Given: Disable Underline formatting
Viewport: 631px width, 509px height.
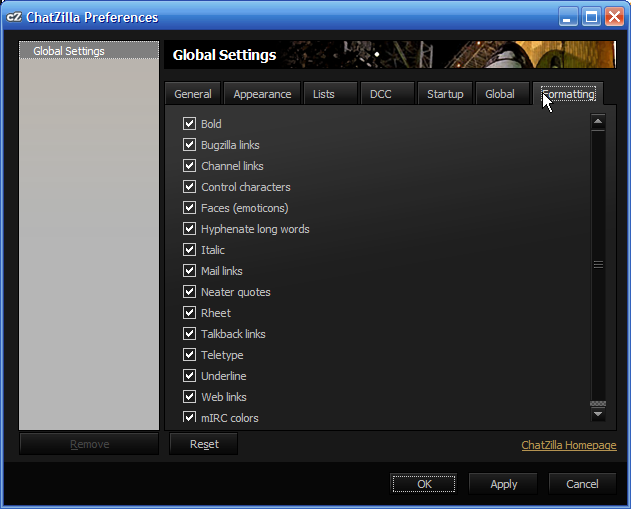Looking at the screenshot, I should coord(190,375).
